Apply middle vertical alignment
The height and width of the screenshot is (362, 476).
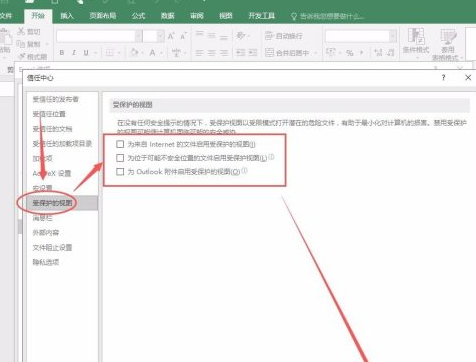click(x=212, y=35)
